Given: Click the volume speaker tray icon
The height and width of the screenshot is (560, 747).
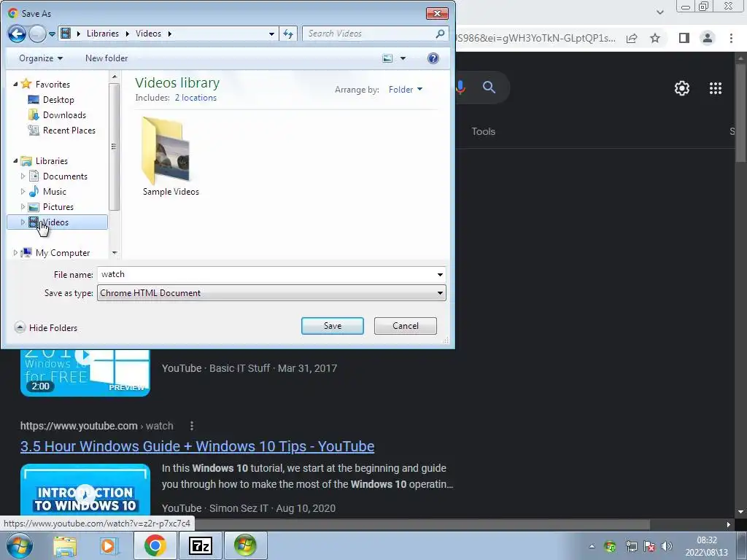Looking at the screenshot, I should (667, 546).
